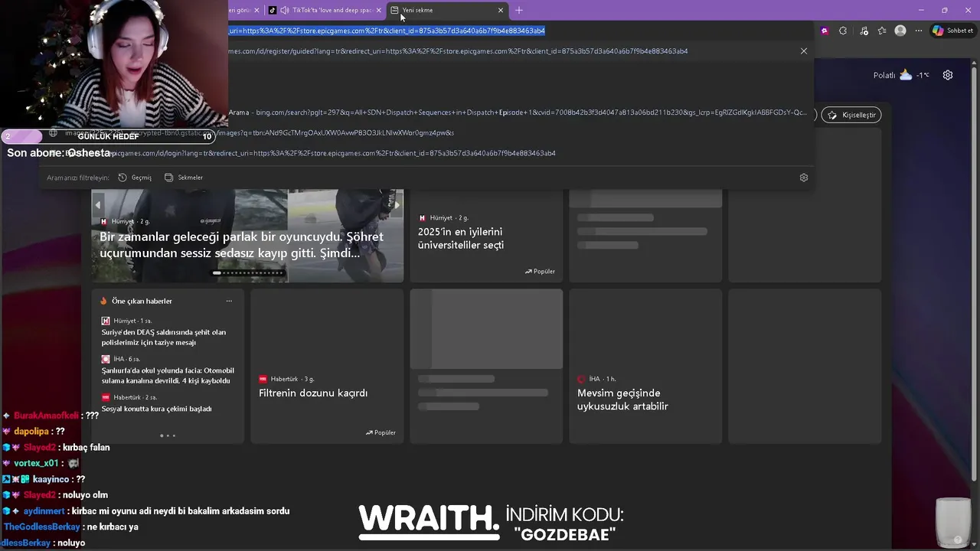
Task: Open 'Sosyal konutta kura çekimi başladı' news
Action: pos(156,409)
